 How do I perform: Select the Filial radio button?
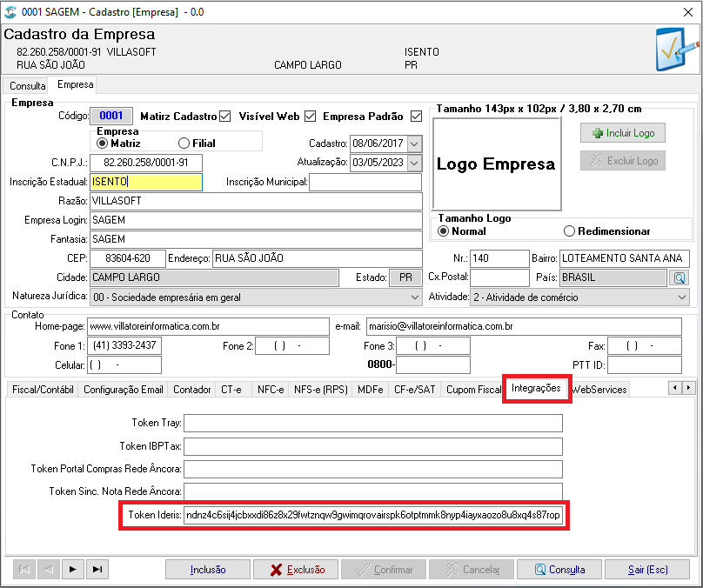[x=184, y=144]
